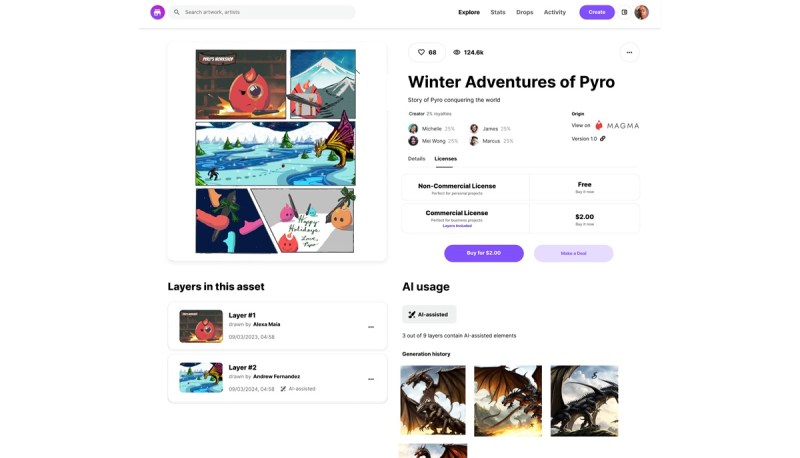Click the eye views counter
Image resolution: width=800 pixels, height=458 pixels.
point(468,53)
